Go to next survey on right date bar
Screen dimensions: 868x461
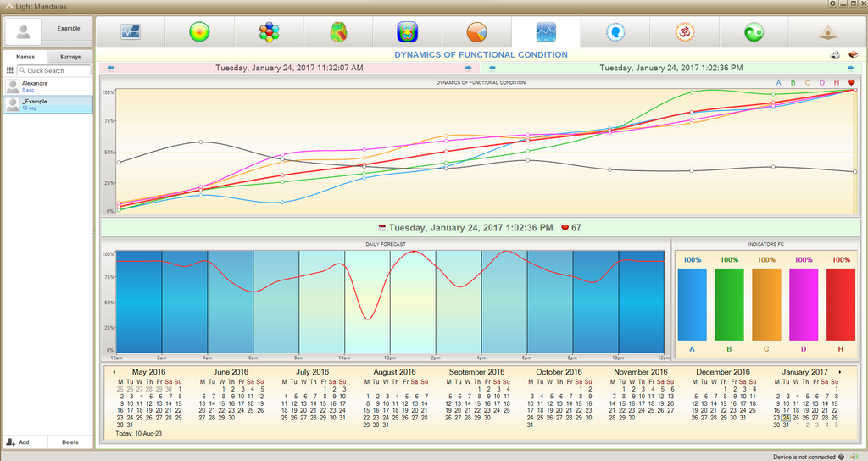[x=850, y=68]
